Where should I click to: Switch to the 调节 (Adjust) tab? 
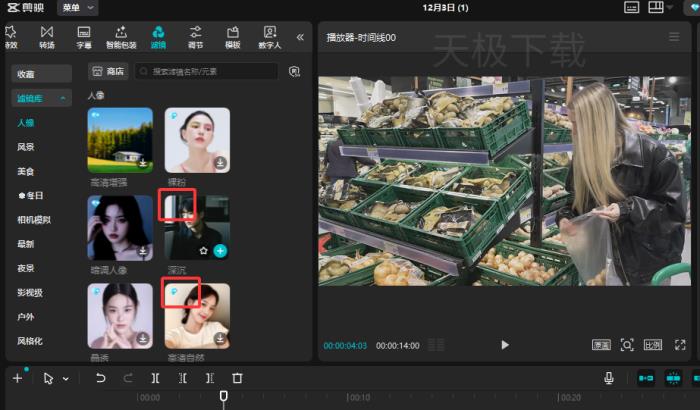195,37
